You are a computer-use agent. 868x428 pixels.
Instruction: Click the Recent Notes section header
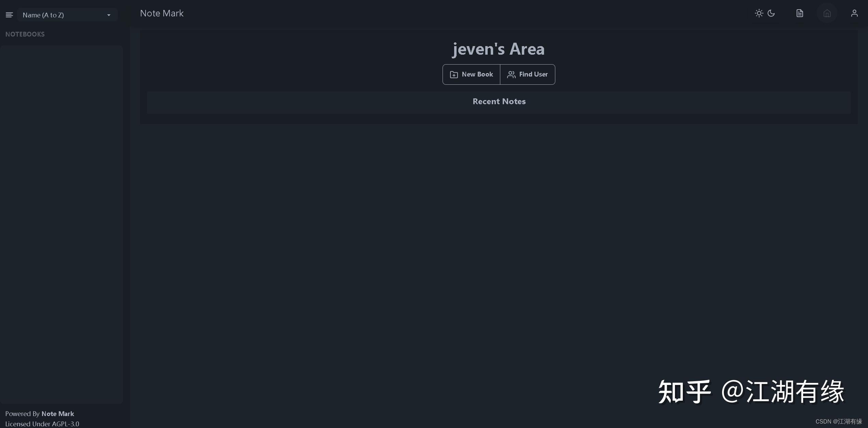pyautogui.click(x=499, y=101)
